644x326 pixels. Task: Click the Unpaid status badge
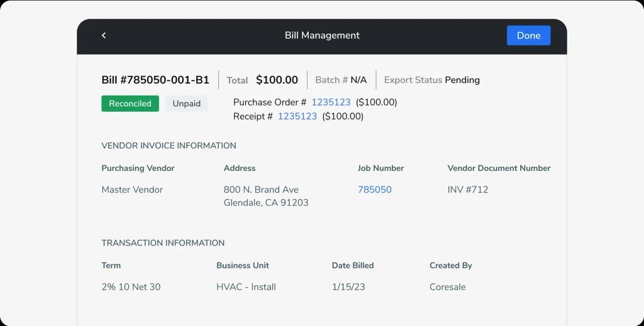pyautogui.click(x=187, y=104)
